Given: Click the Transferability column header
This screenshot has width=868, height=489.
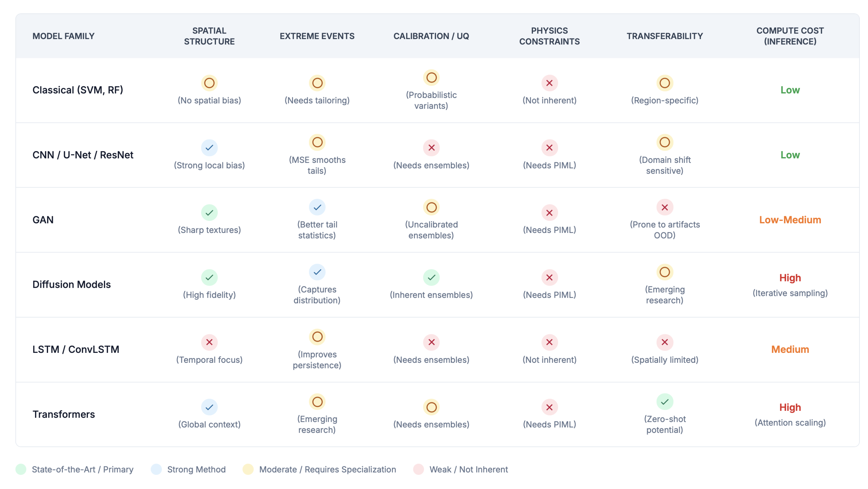Looking at the screenshot, I should coord(664,36).
